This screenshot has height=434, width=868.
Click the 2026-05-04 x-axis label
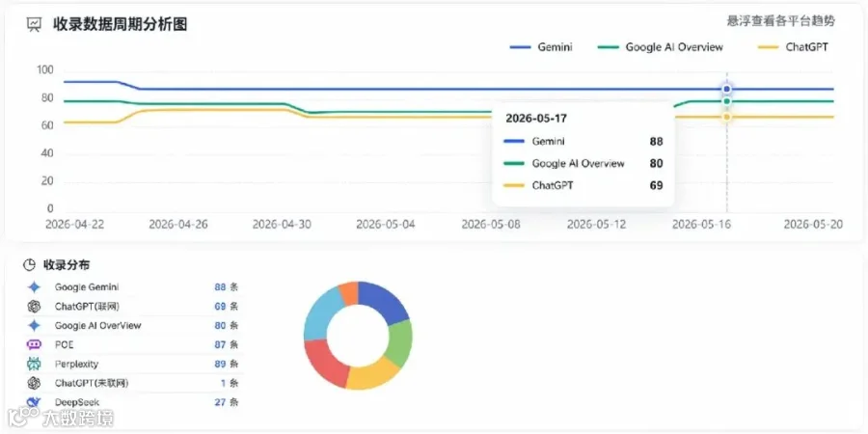click(385, 224)
